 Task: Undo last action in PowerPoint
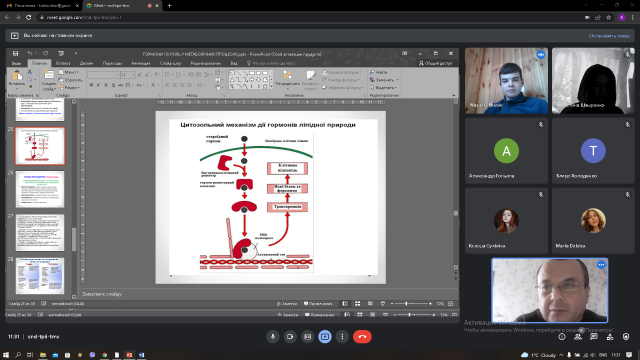pos(29,53)
